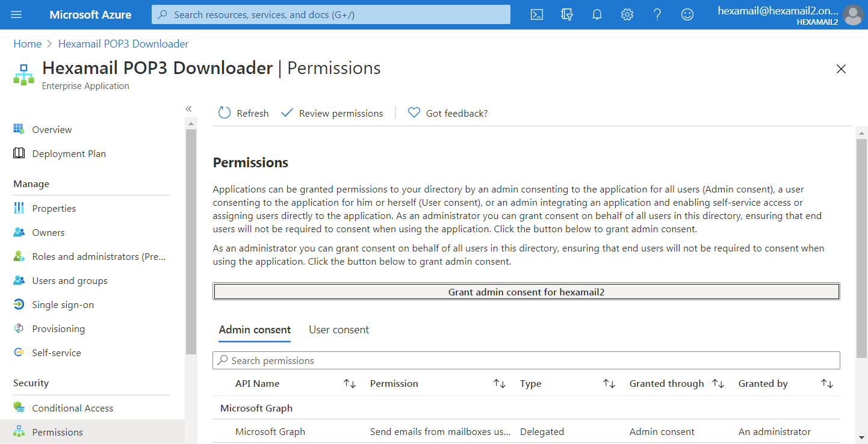
Task: Click Grant admin consent for hexamail2
Action: point(526,292)
